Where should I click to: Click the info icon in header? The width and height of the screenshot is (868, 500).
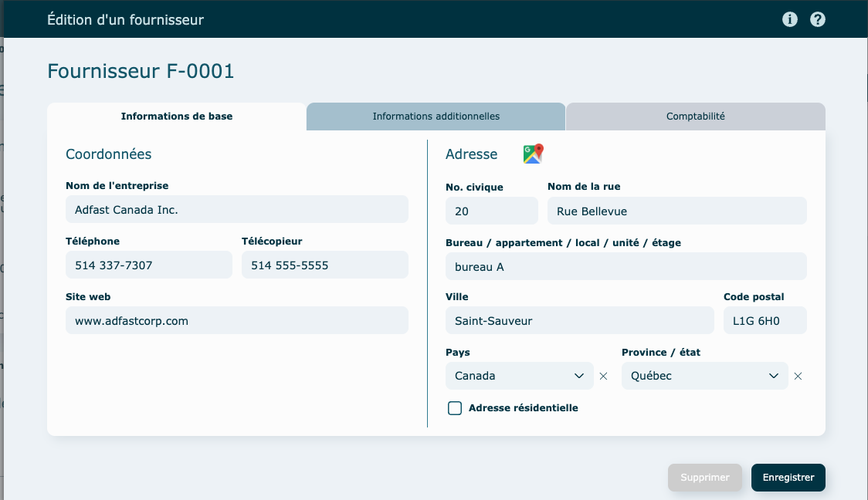[789, 19]
